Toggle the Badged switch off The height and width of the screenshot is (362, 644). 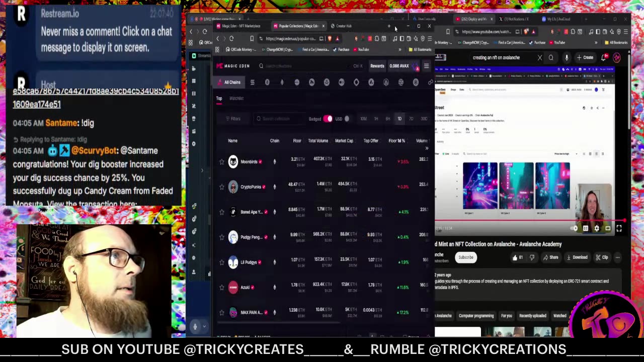[328, 119]
